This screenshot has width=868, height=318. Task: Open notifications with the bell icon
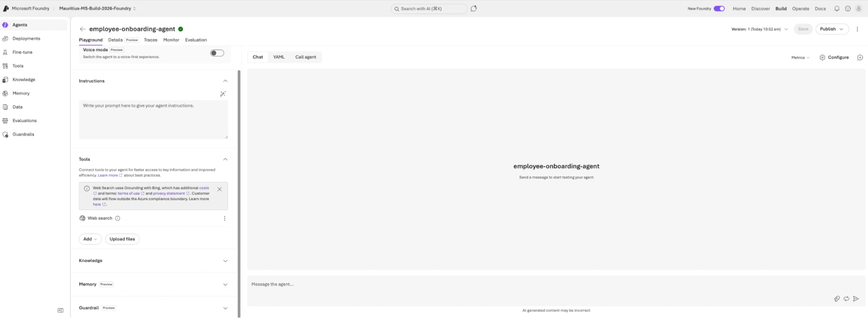(x=837, y=9)
